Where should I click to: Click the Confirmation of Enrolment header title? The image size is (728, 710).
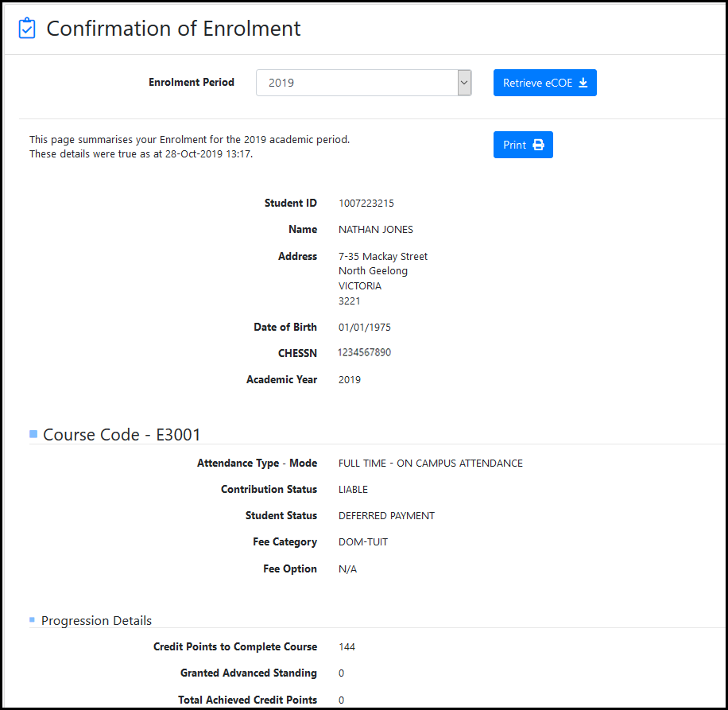(x=174, y=28)
